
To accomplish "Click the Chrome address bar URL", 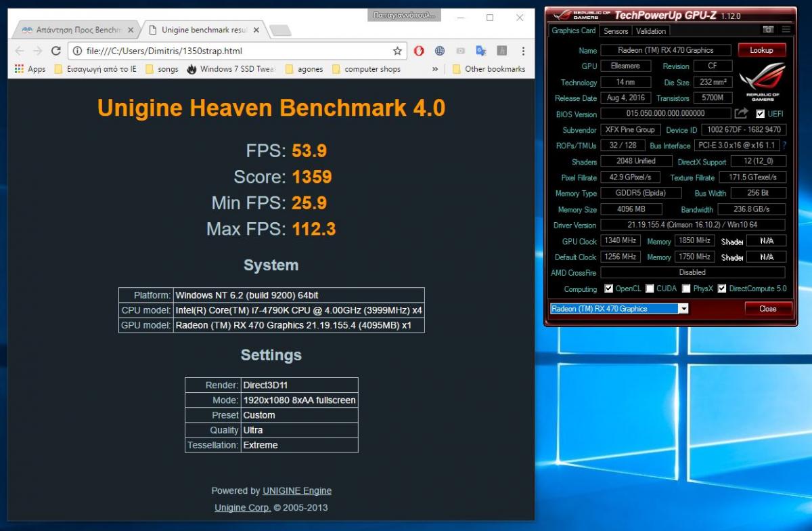I will tap(164, 51).
